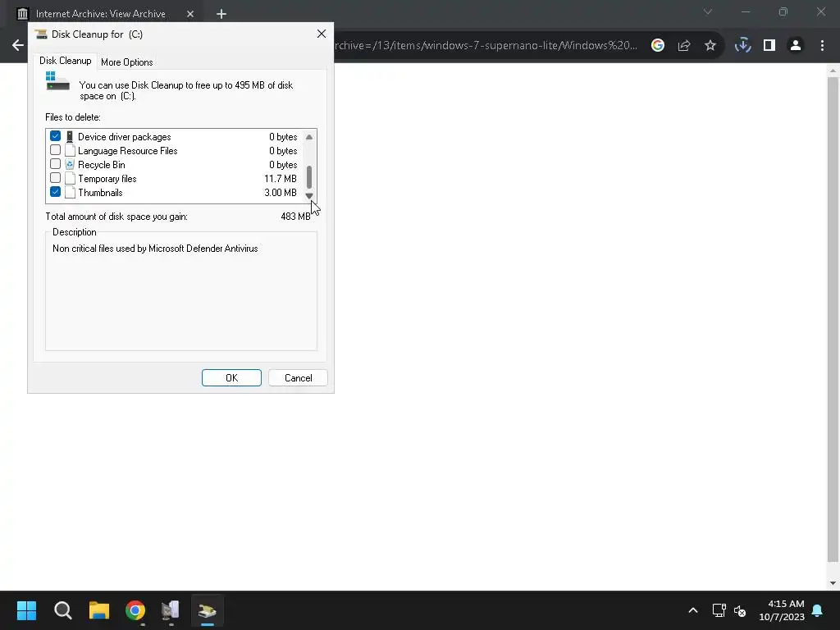The width and height of the screenshot is (840, 630).
Task: Click the Google icon in address bar
Action: 658,45
